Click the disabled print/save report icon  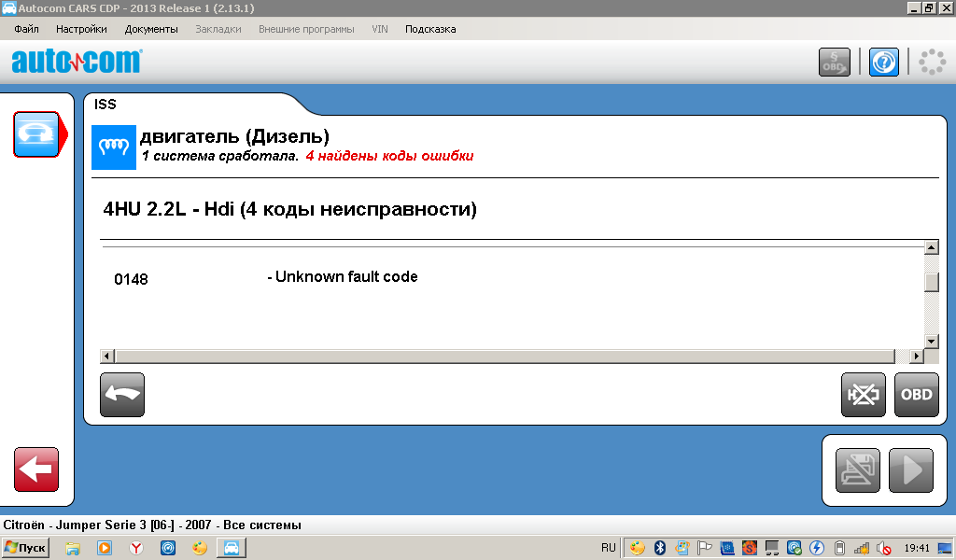(x=858, y=470)
